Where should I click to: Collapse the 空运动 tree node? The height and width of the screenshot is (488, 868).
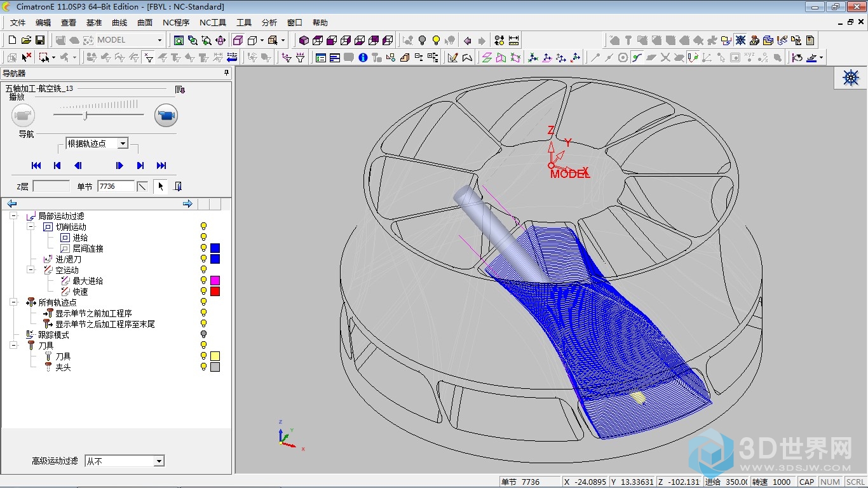(30, 270)
